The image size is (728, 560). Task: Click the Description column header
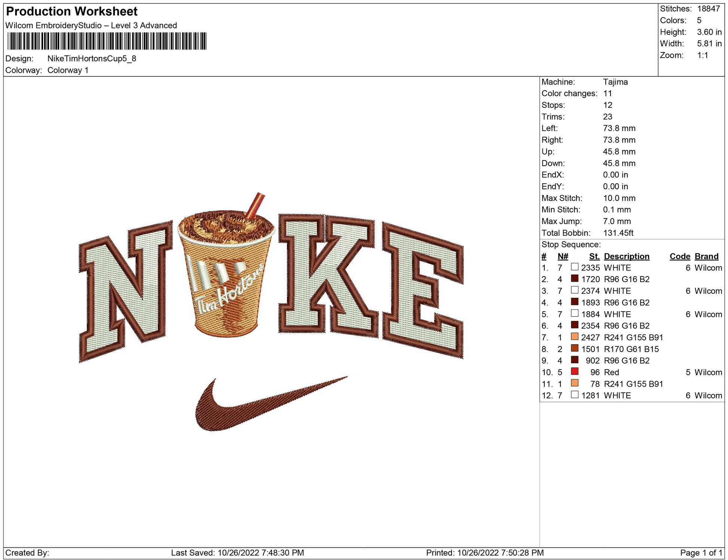point(626,256)
